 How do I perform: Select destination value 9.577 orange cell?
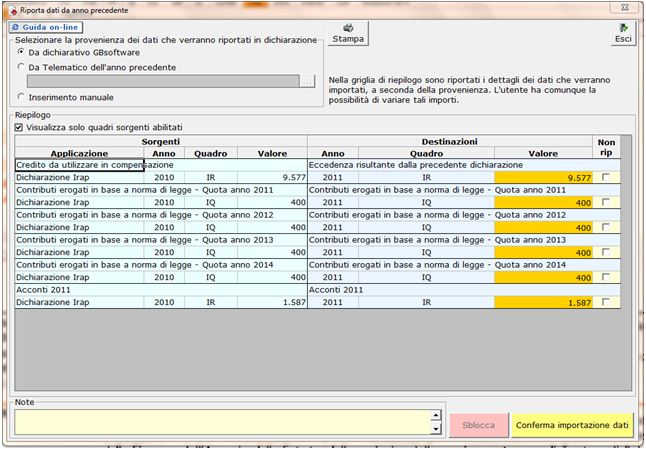[543, 178]
